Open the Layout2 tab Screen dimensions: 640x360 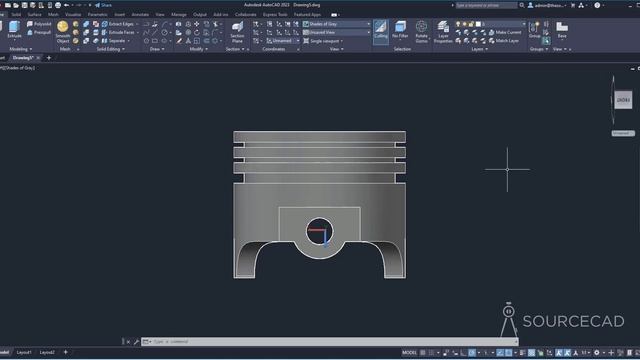tap(47, 352)
